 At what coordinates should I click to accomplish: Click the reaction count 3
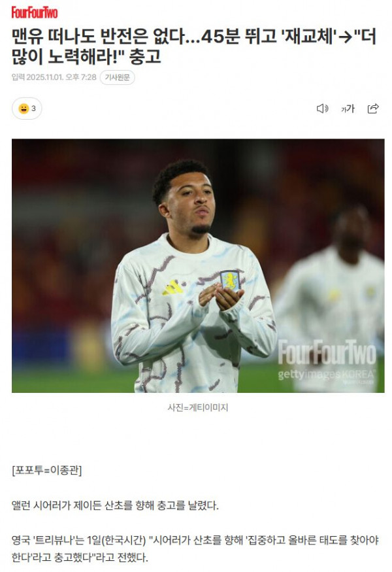pos(33,109)
